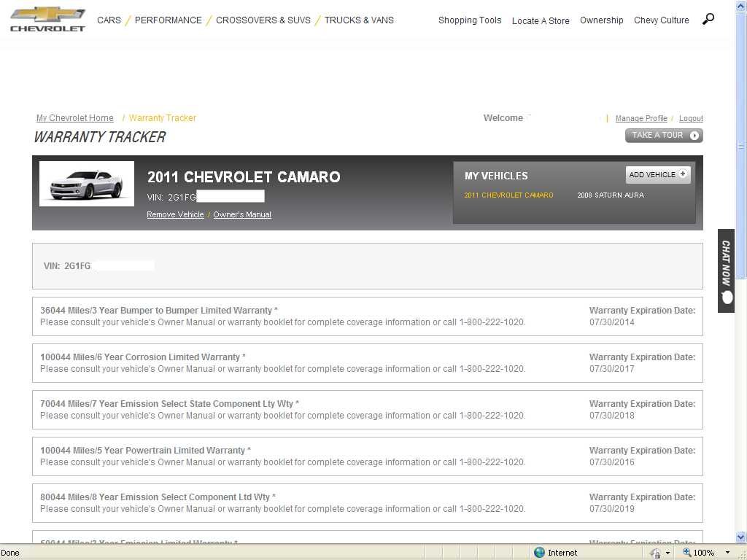747x560 pixels.
Task: Click the white Camaro thumbnail image
Action: click(86, 184)
